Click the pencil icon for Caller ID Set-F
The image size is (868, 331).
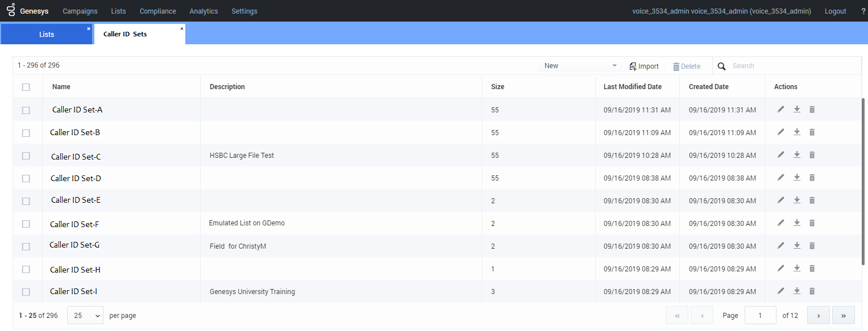tap(781, 223)
